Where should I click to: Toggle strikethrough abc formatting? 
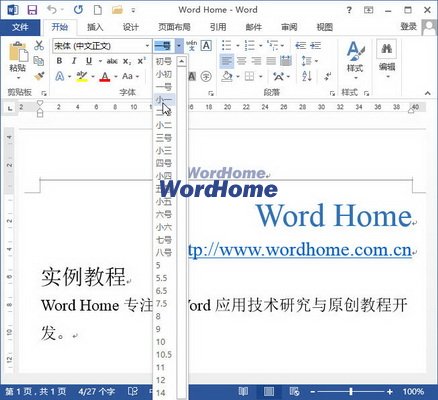tap(112, 61)
